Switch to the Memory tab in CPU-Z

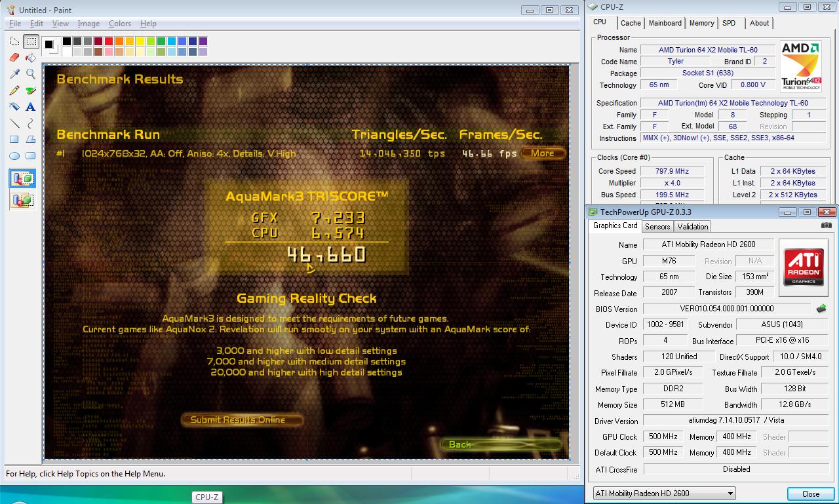tap(701, 23)
